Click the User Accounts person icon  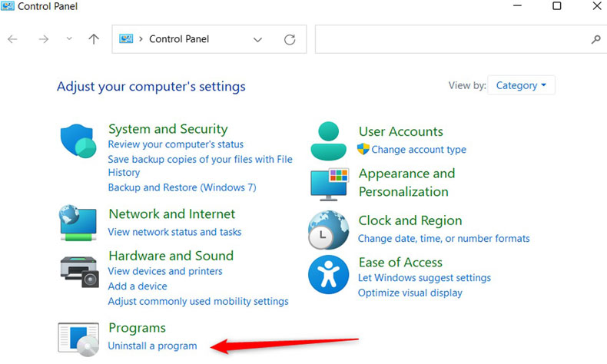pos(328,141)
